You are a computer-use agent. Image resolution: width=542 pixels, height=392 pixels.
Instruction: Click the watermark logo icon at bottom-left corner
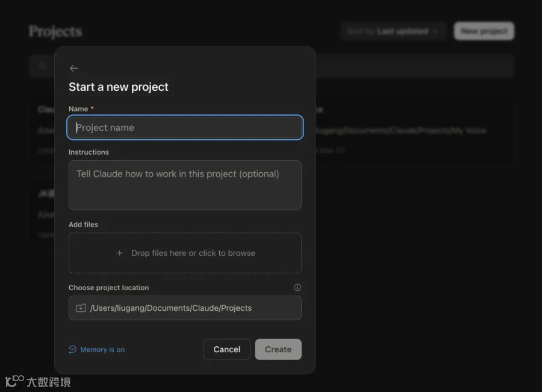click(14, 381)
